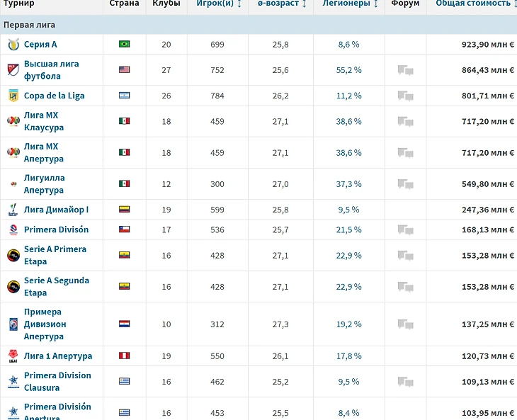Click the 923,90 млн € total value
This screenshot has width=517, height=420.
pos(488,45)
